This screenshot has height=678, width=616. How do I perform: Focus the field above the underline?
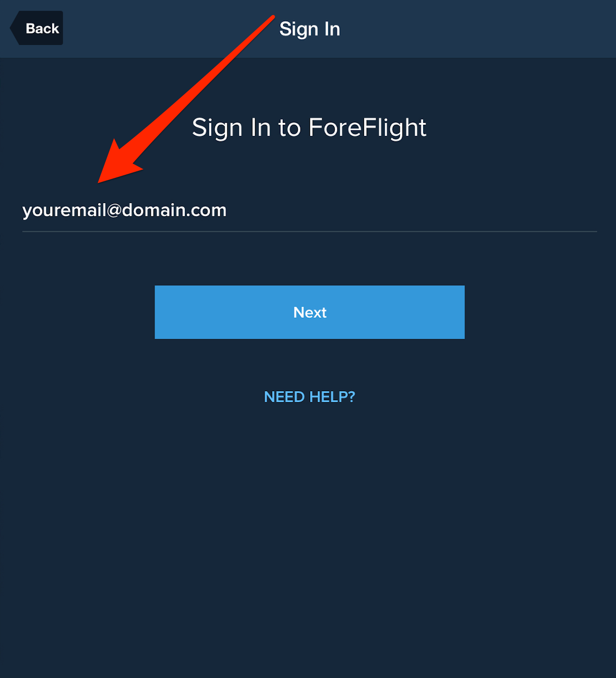[x=310, y=210]
